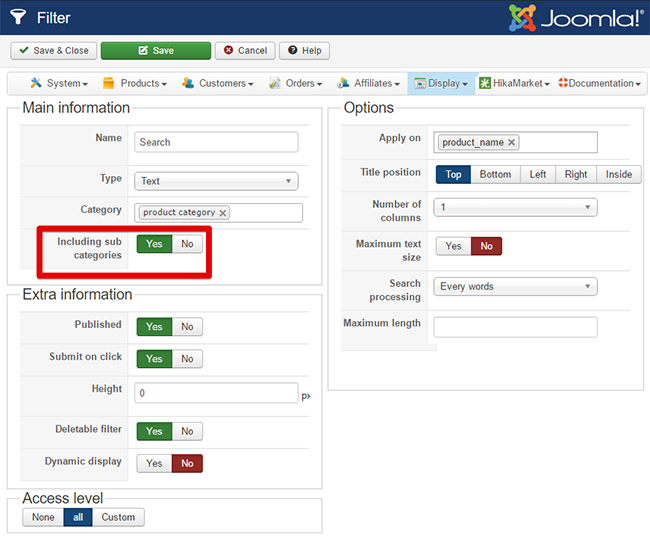Set Deletable filter to Yes
This screenshot has width=650, height=540.
[x=154, y=431]
